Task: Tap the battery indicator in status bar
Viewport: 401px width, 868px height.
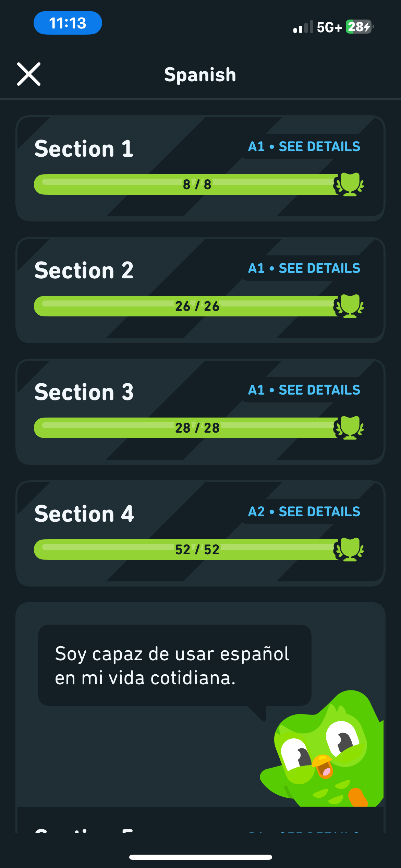Action: (x=359, y=27)
